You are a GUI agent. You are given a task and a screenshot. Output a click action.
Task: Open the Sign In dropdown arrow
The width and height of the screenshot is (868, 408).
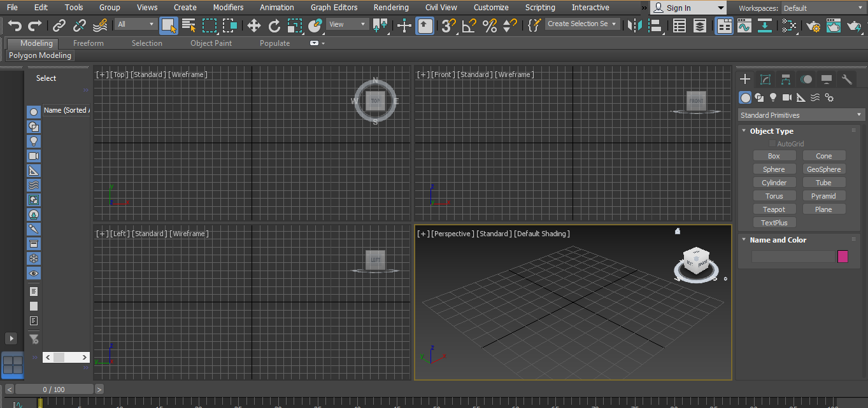point(720,8)
